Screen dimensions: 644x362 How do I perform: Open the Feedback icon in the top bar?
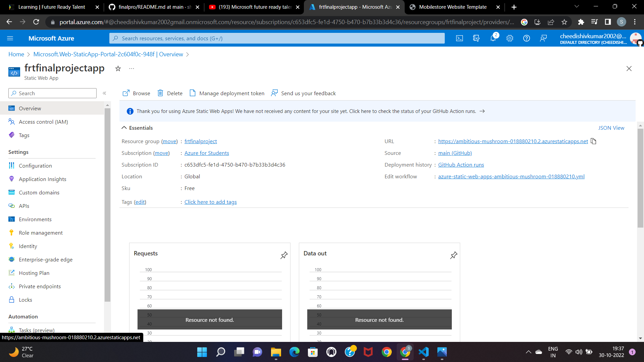coord(543,38)
